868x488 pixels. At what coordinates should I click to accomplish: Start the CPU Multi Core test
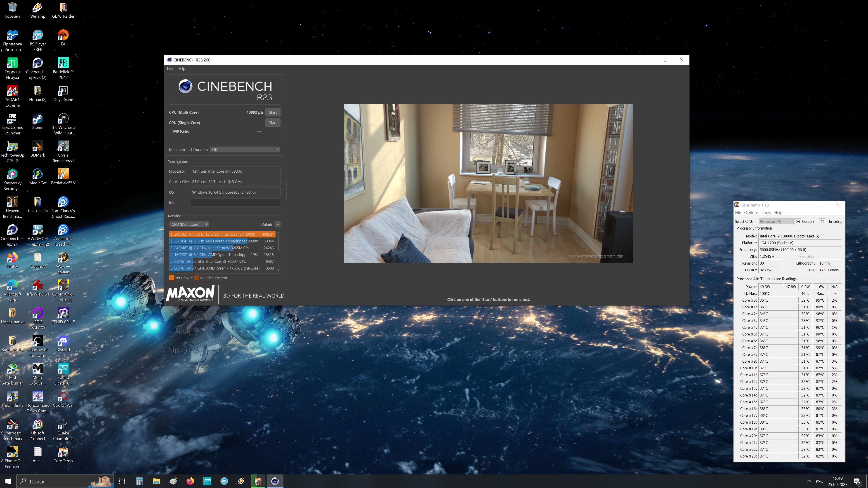tap(273, 112)
